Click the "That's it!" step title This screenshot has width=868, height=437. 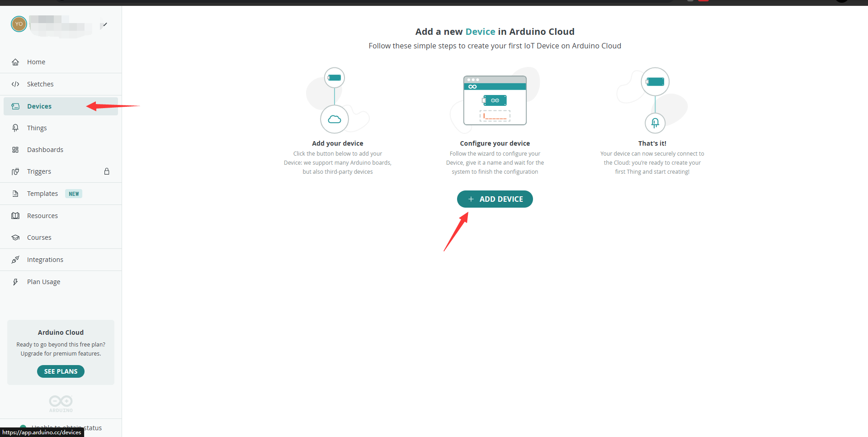[x=652, y=143]
